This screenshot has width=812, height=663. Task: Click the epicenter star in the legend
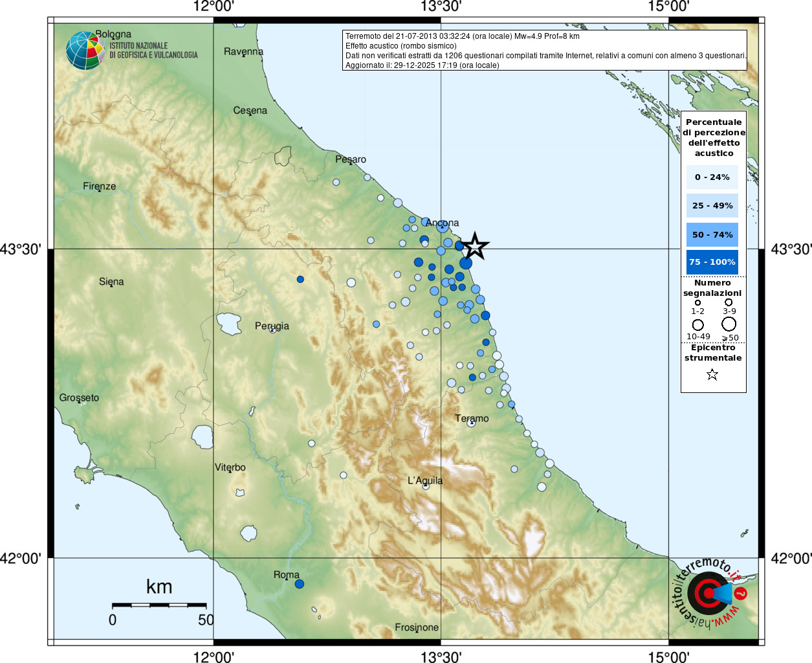pyautogui.click(x=712, y=374)
